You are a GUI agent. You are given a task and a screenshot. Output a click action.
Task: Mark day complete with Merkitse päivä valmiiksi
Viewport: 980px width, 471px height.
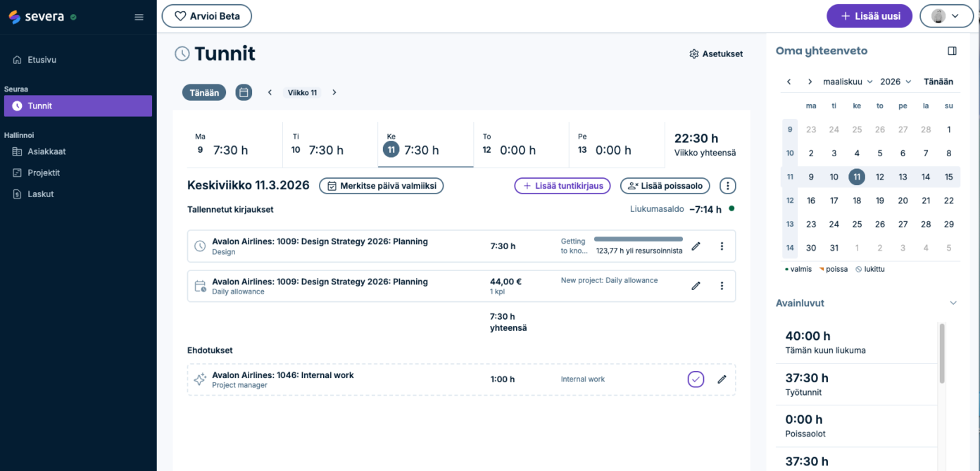pyautogui.click(x=381, y=186)
